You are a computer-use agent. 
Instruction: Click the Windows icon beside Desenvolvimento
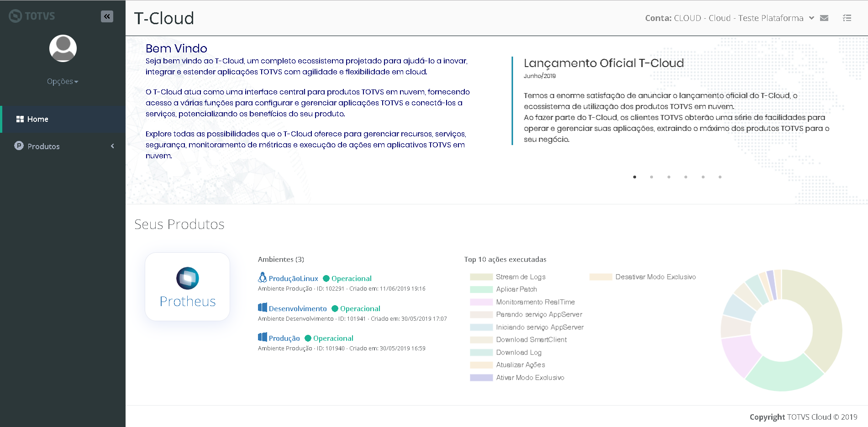(x=263, y=307)
